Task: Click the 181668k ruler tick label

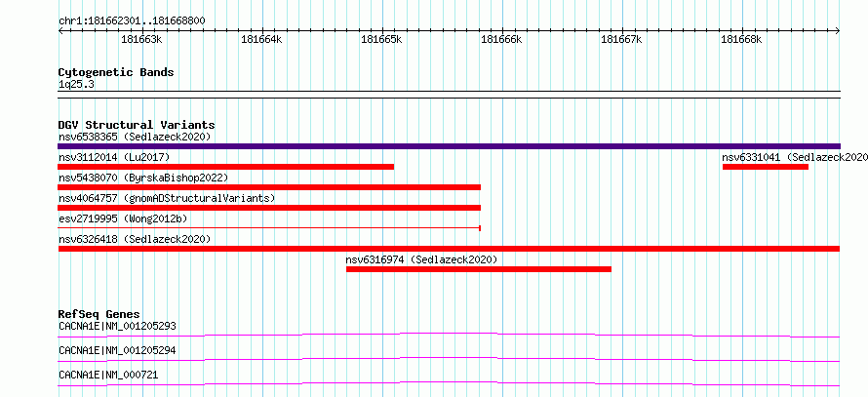Action: point(741,39)
